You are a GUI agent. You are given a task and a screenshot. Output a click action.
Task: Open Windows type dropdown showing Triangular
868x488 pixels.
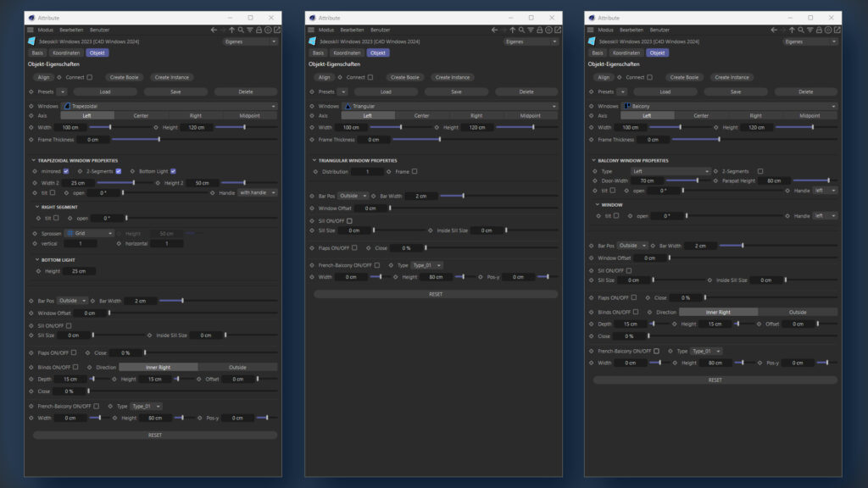[x=450, y=106]
